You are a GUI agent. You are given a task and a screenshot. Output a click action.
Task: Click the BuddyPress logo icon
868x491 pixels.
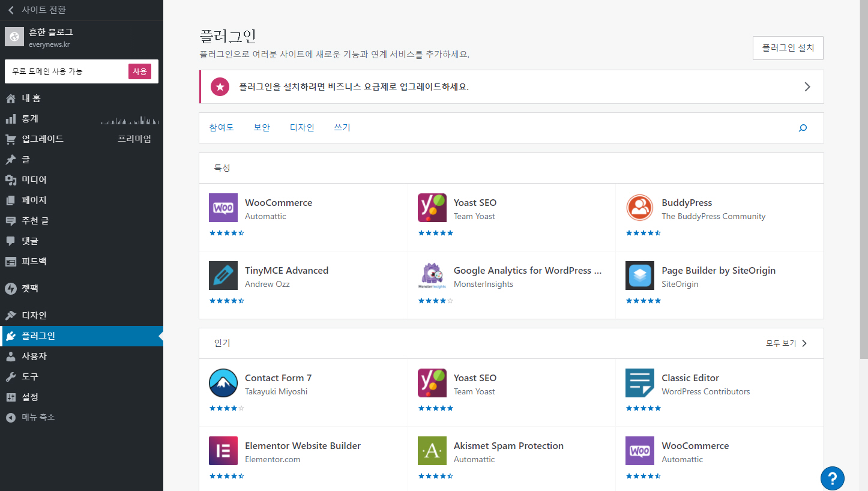point(640,208)
